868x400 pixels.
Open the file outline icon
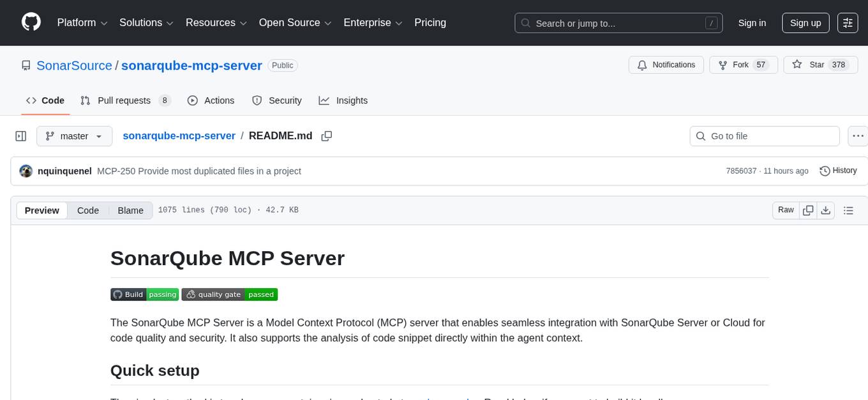point(849,210)
